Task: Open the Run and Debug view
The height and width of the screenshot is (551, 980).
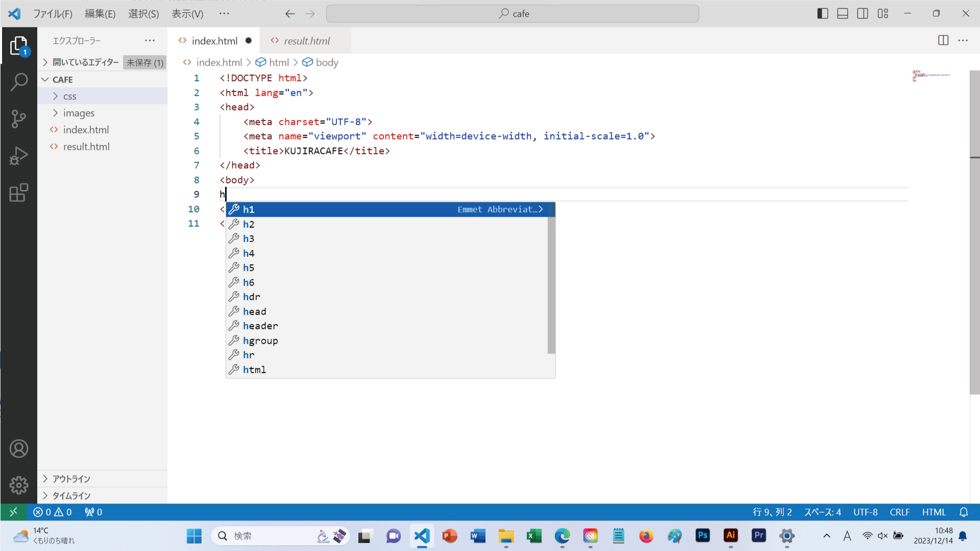Action: (x=19, y=156)
